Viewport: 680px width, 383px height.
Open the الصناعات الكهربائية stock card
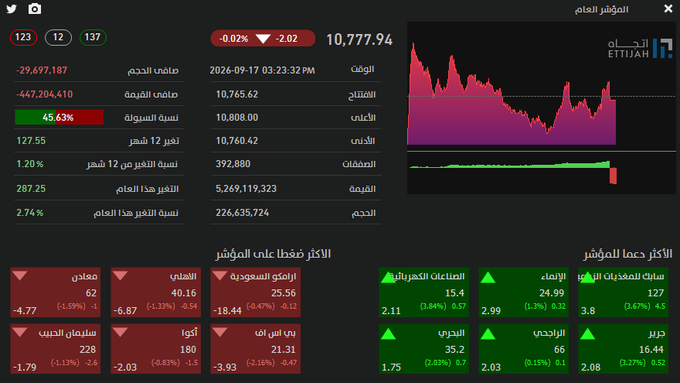click(x=424, y=292)
